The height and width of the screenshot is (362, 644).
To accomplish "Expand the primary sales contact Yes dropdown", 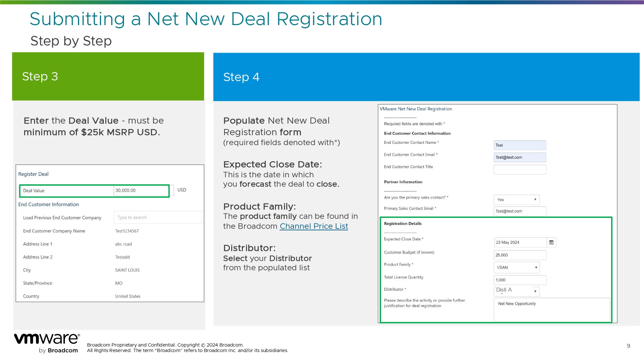I will (516, 200).
